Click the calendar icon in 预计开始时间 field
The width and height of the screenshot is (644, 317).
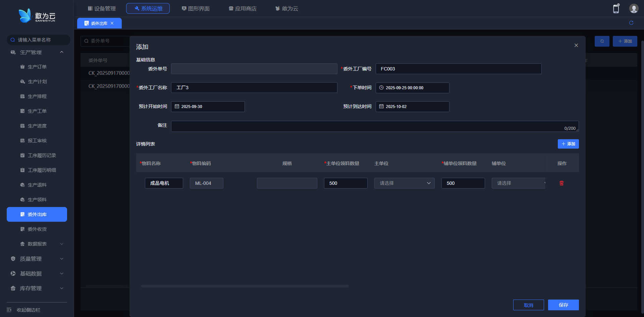pyautogui.click(x=177, y=107)
